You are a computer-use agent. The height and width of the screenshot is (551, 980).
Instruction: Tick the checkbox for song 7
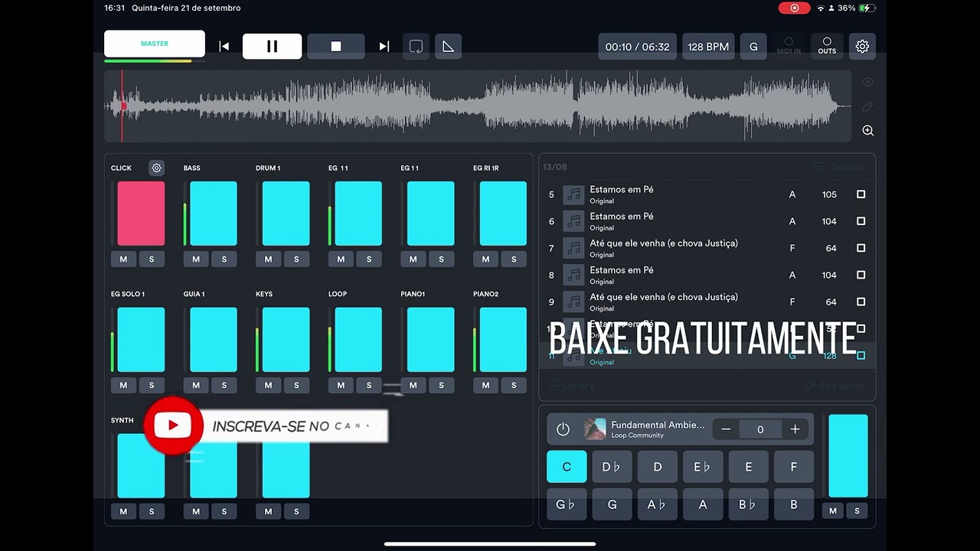pos(861,248)
